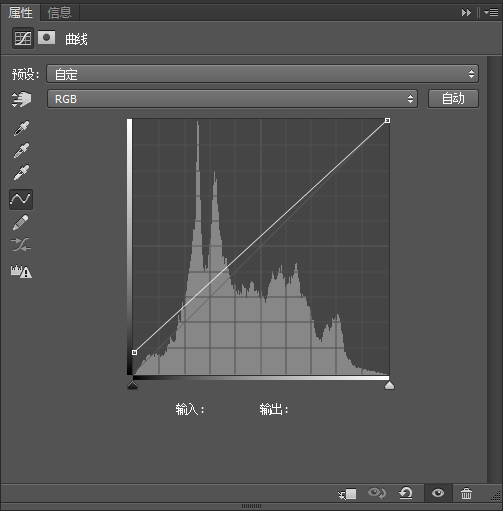
Task: Switch to the 属性 tab
Action: (20, 13)
